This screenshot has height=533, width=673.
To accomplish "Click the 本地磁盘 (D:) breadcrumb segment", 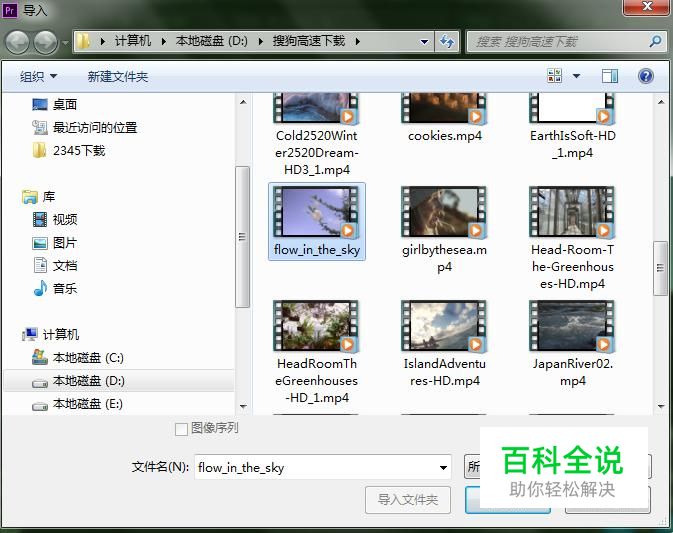I will [212, 41].
